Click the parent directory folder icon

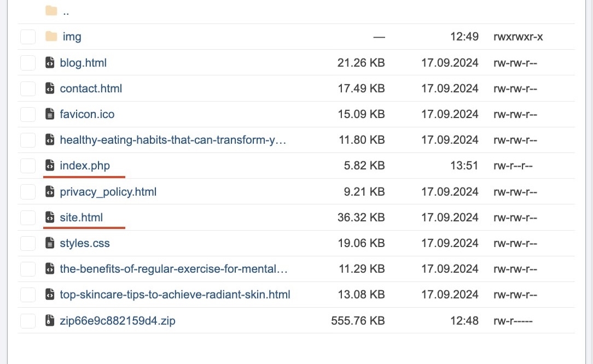click(51, 11)
